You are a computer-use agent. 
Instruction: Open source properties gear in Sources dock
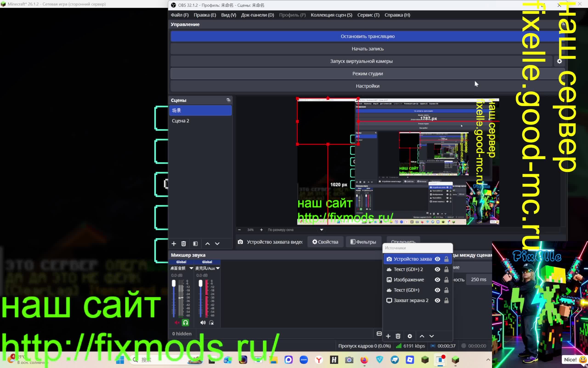pyautogui.click(x=410, y=336)
